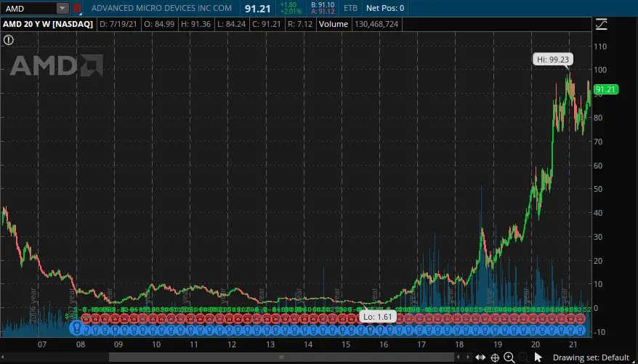638x364 pixels.
Task: Click the zoom in magnifier icon
Action: pyautogui.click(x=509, y=357)
